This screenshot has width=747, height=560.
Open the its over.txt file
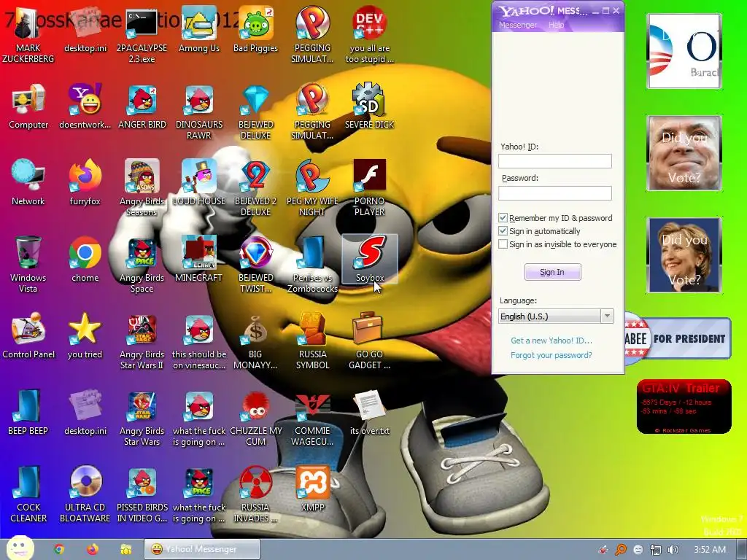tap(369, 413)
